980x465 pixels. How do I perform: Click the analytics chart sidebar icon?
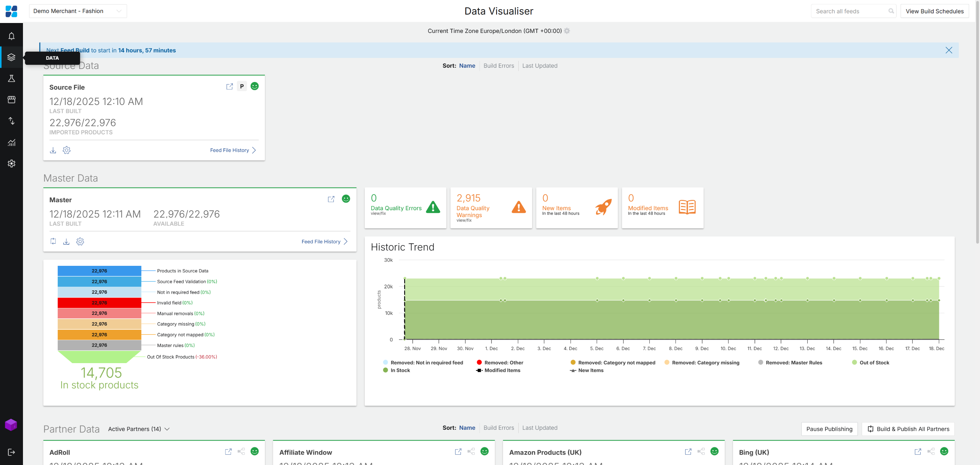11,142
